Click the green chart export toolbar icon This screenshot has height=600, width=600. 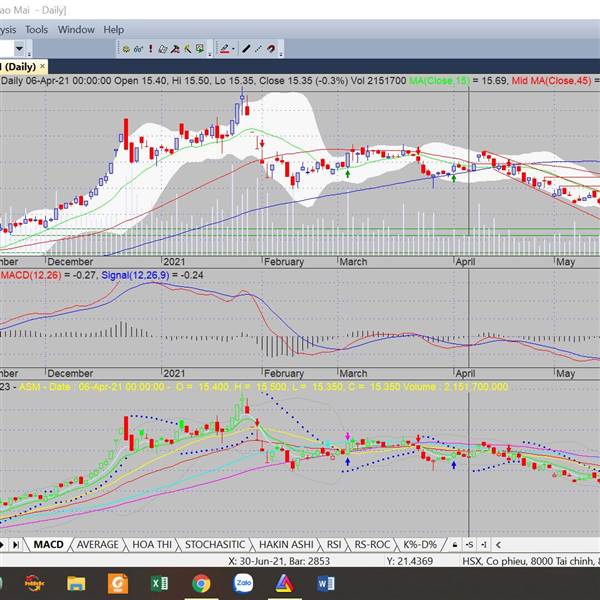pyautogui.click(x=200, y=49)
